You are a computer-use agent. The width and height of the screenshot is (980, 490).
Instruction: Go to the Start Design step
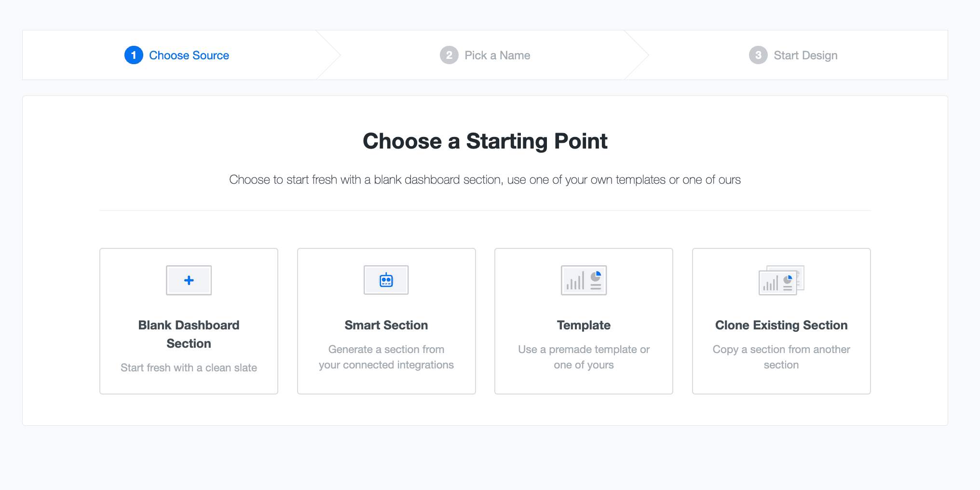coord(805,55)
